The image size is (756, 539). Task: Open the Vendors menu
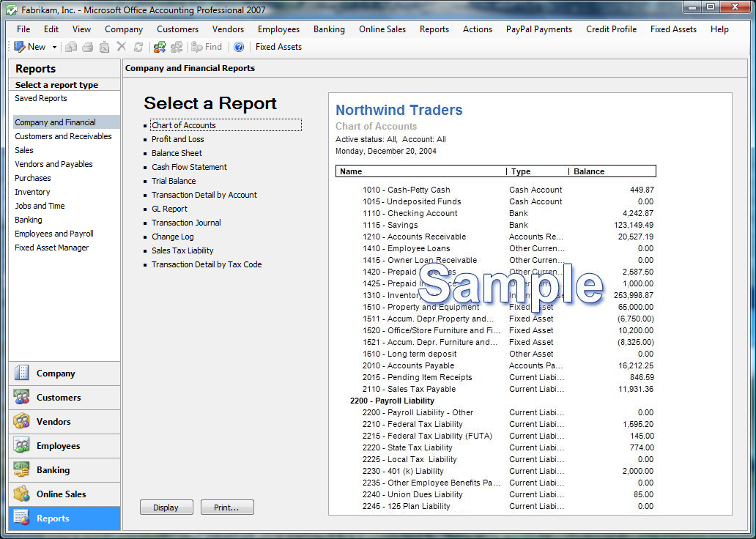228,29
